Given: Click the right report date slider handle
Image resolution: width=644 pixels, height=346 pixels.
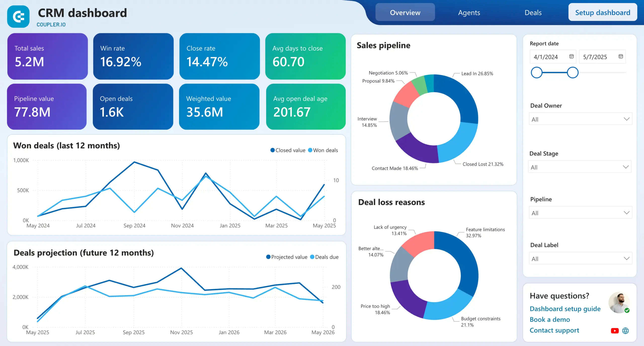Looking at the screenshot, I should tap(573, 72).
